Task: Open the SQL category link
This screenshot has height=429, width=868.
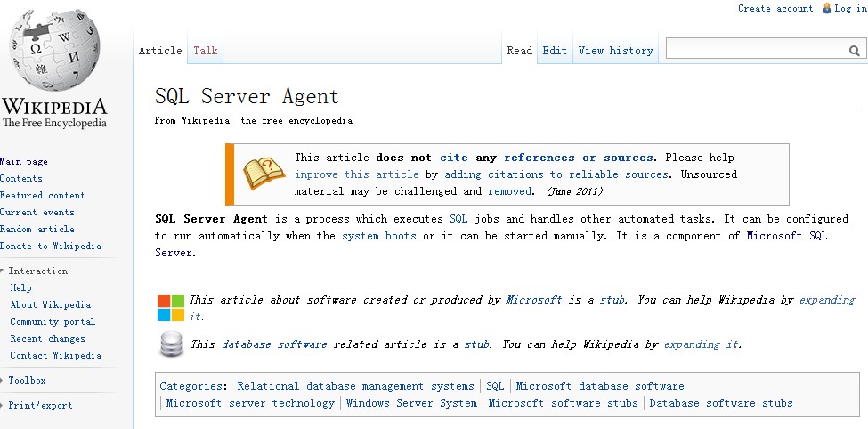Action: click(x=495, y=386)
